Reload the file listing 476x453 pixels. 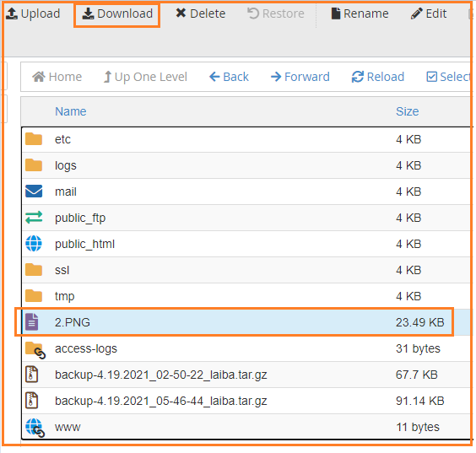(x=378, y=77)
